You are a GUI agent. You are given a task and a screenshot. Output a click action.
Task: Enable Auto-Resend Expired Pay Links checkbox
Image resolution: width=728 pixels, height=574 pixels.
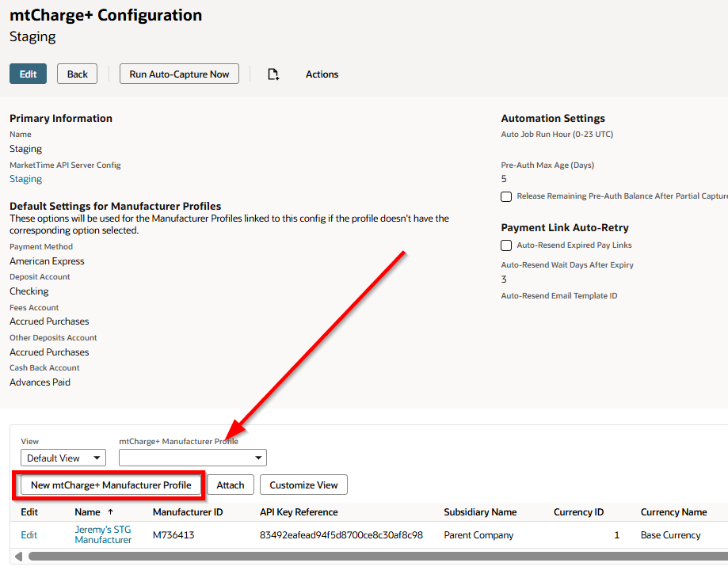(x=506, y=245)
